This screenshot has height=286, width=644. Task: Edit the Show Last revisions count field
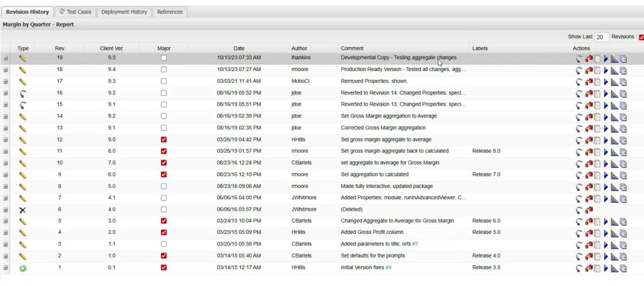click(x=601, y=37)
